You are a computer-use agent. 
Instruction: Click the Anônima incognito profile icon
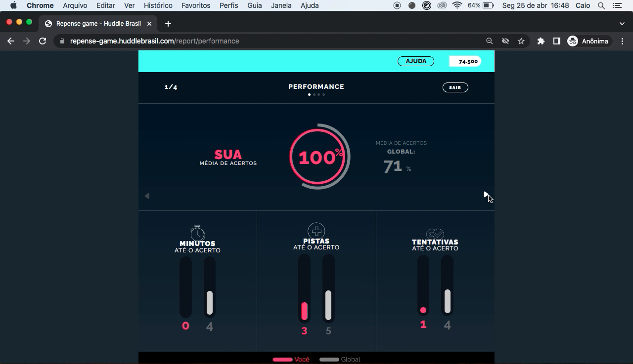tap(572, 41)
